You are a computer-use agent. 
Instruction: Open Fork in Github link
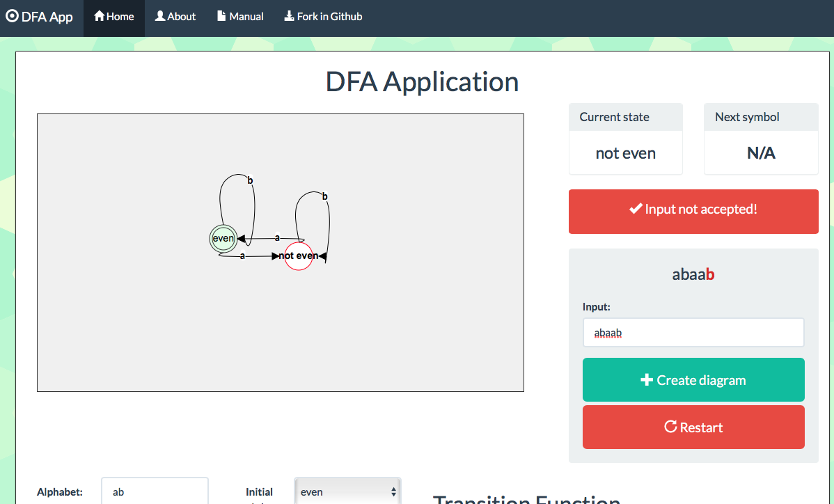pyautogui.click(x=323, y=17)
